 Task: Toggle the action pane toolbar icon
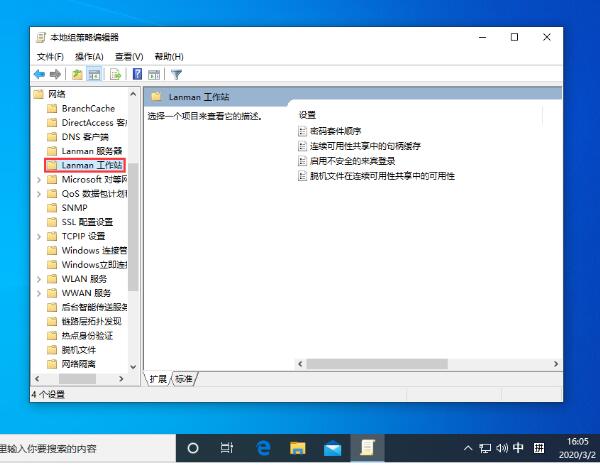click(154, 74)
